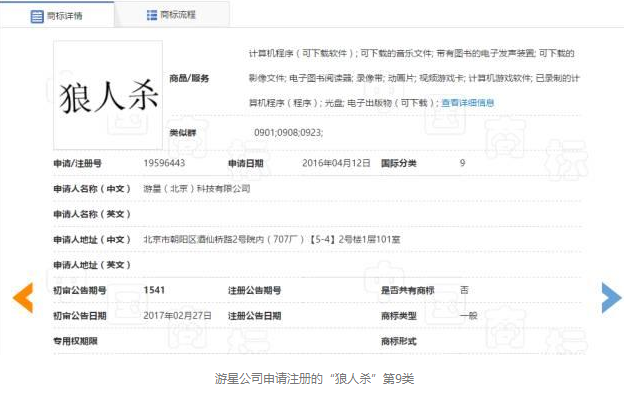
Task: Click the 国际分类 label
Action: coord(399,163)
